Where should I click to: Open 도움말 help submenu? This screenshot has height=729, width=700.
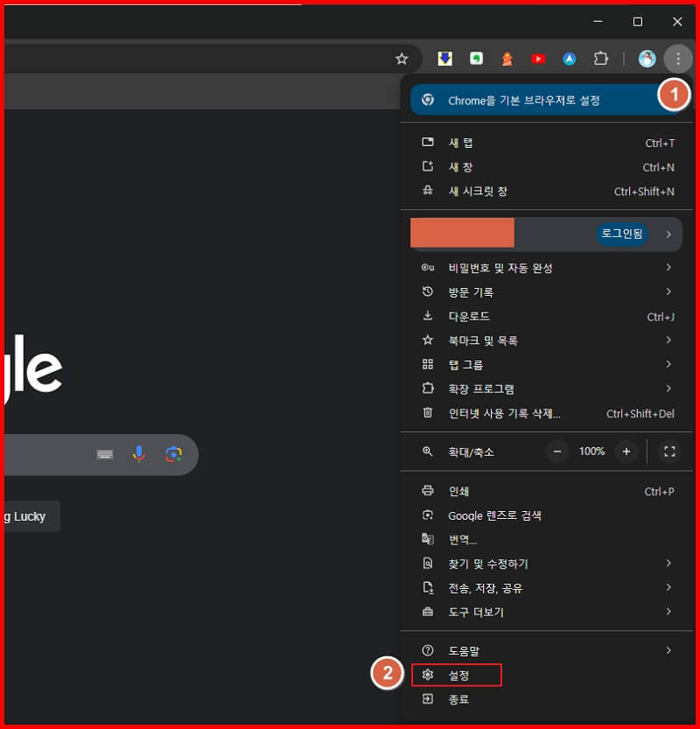coord(548,651)
